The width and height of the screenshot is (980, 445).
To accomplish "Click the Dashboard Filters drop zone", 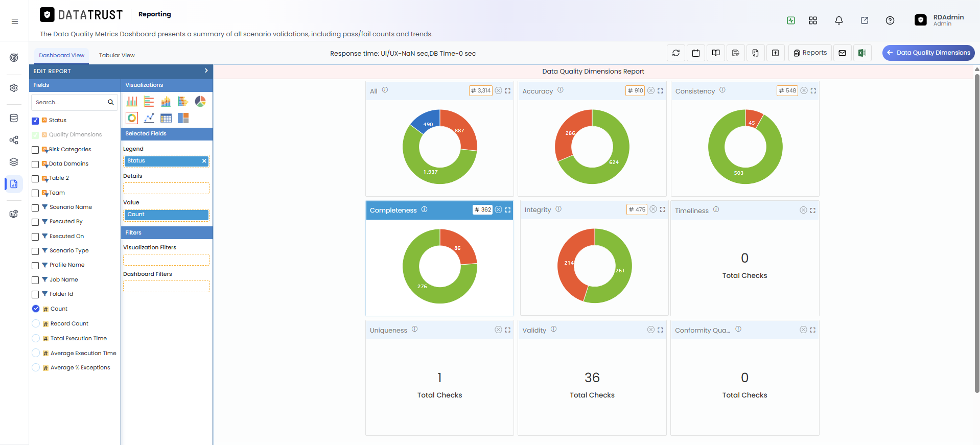I will coord(166,286).
